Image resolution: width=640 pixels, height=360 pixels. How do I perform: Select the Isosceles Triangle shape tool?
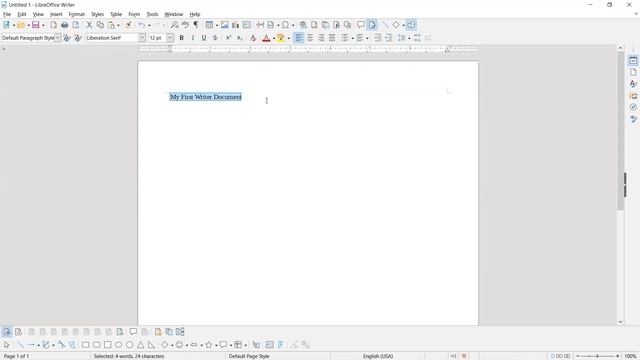click(x=140, y=345)
